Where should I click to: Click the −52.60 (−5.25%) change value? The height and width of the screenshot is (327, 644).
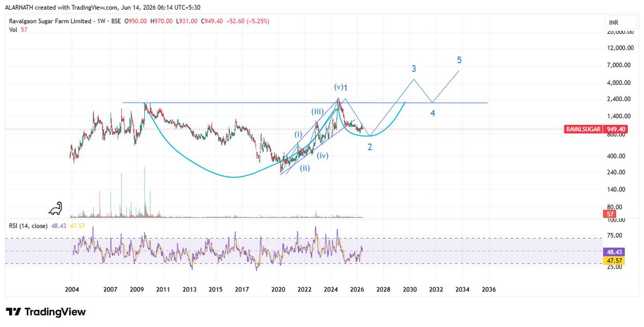coord(248,21)
